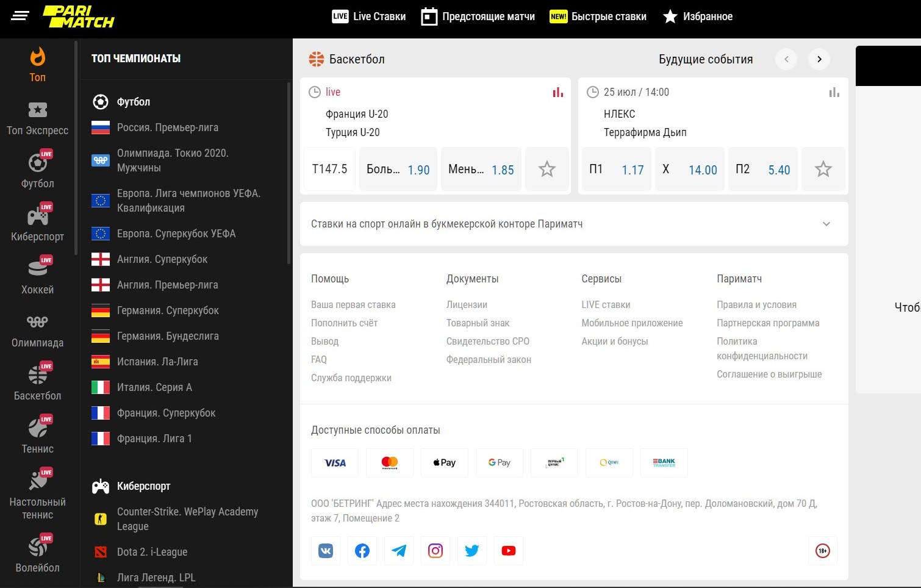
Task: Select Хоккей in the sidebar
Action: (37, 276)
